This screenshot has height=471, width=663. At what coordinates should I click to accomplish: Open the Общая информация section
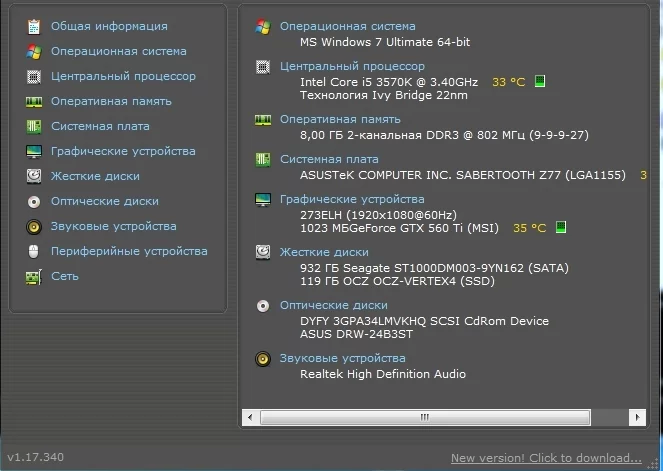tap(109, 26)
